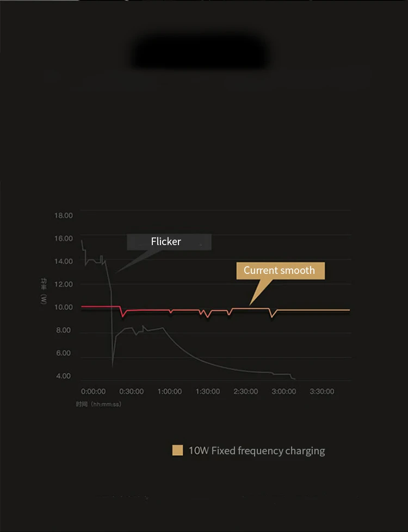This screenshot has height=532, width=408.
Task: Click the 6.00 power axis tick label
Action: coord(64,353)
